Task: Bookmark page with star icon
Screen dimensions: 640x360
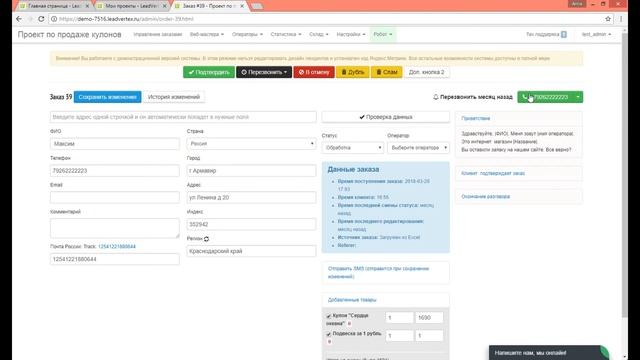Action: 608,19
